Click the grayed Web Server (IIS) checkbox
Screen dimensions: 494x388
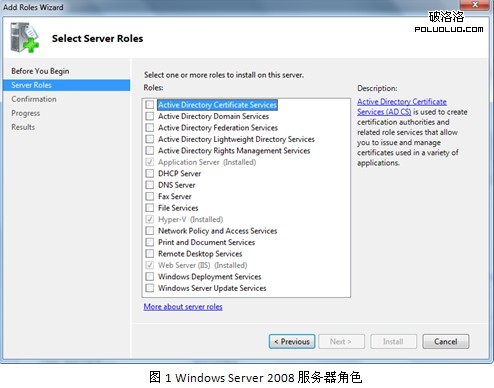[x=150, y=265]
